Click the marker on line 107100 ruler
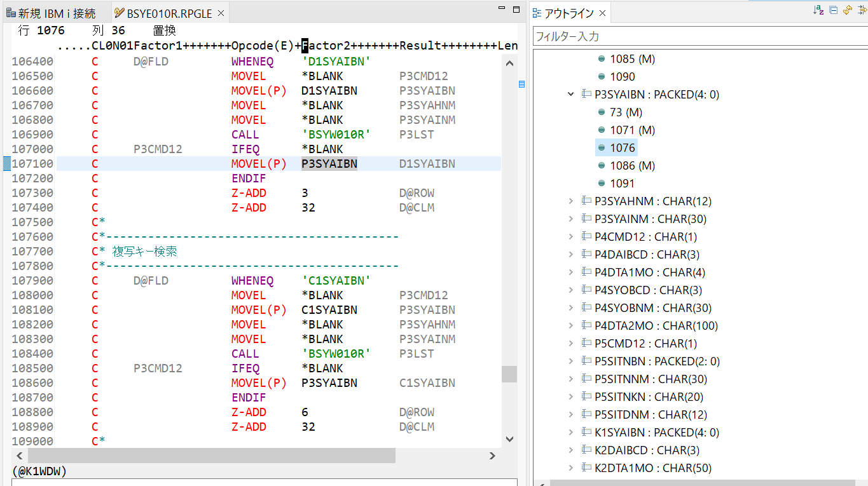Viewport: 868px width, 486px height. (x=7, y=164)
